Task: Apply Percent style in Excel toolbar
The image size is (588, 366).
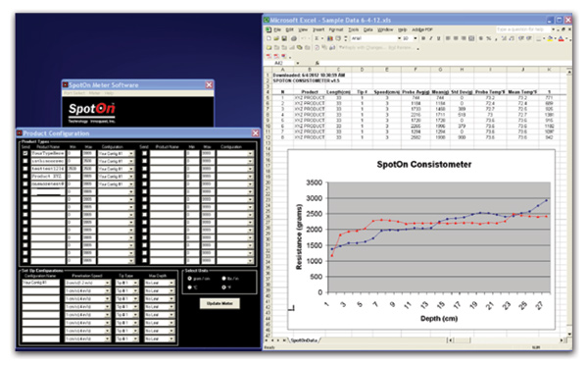Action: pos(489,38)
